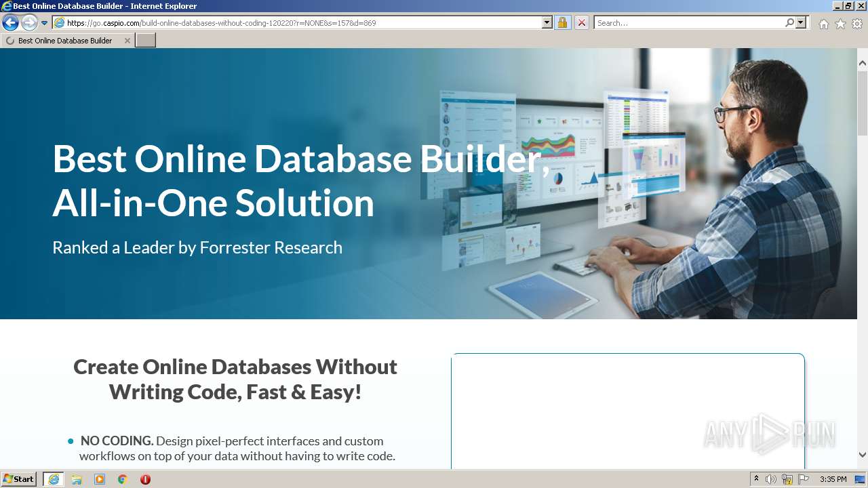Expand the address bar autocomplete dropdown
Image resolution: width=868 pixels, height=488 pixels.
pos(547,22)
